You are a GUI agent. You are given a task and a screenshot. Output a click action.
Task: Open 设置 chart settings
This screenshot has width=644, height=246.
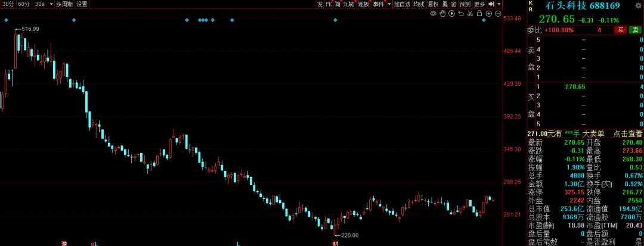pyautogui.click(x=82, y=4)
